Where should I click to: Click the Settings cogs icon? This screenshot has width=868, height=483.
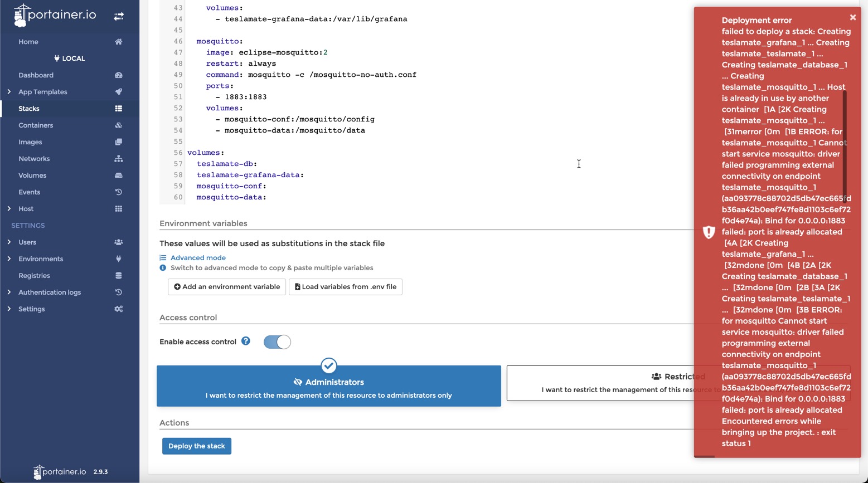119,309
